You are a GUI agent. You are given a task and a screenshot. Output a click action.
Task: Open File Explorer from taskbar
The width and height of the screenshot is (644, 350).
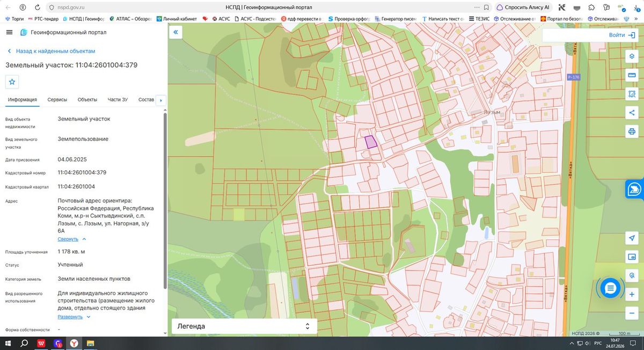click(x=91, y=343)
